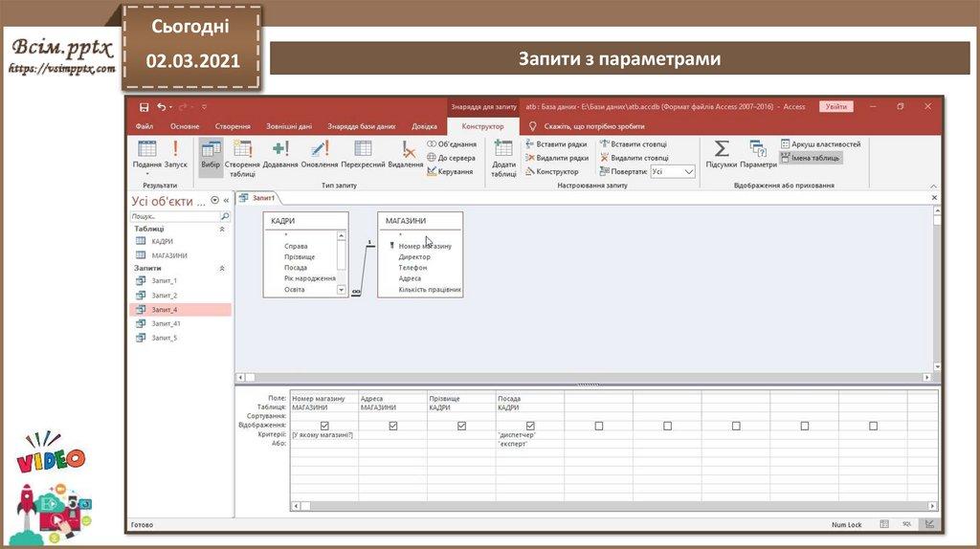The image size is (980, 549).
Task: Toggle display checkbox under Прізвище column
Action: tap(462, 426)
